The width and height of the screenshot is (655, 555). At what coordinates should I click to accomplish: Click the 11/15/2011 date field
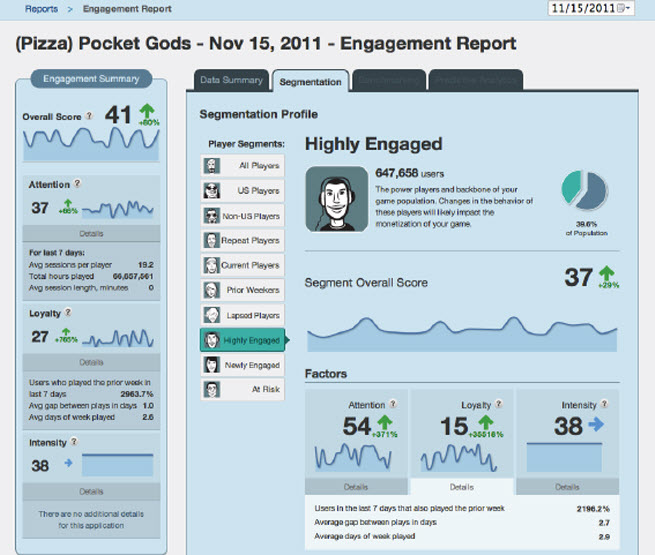click(x=591, y=8)
